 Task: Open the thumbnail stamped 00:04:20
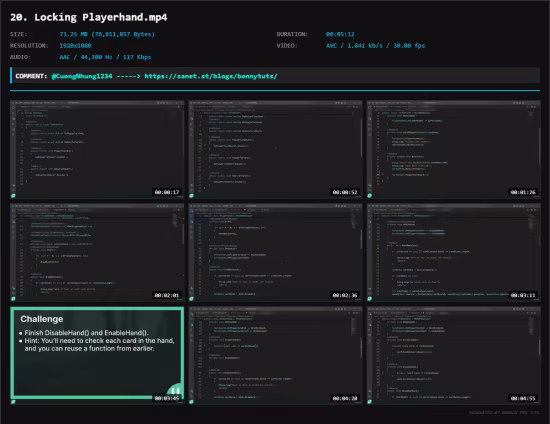coord(275,356)
